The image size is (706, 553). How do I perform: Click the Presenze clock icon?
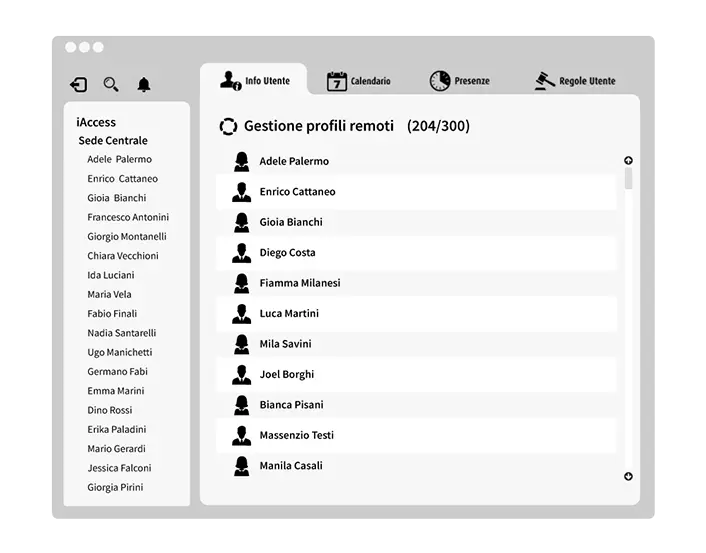pyautogui.click(x=439, y=81)
